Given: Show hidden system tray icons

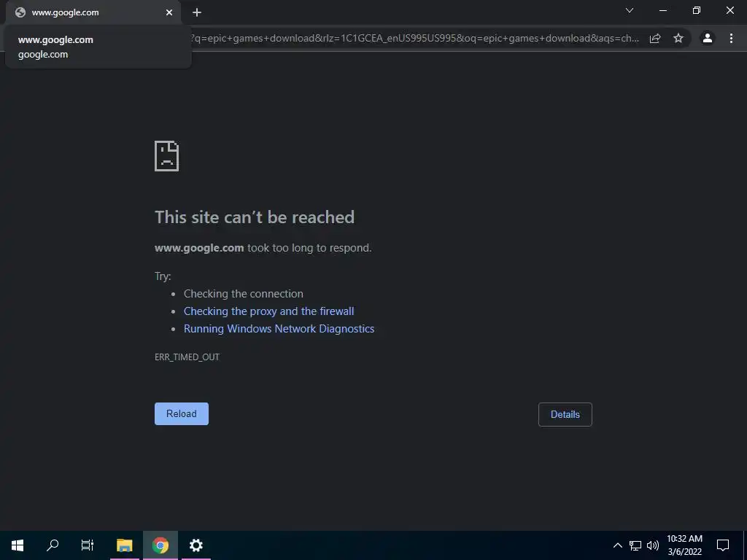Looking at the screenshot, I should tap(617, 545).
